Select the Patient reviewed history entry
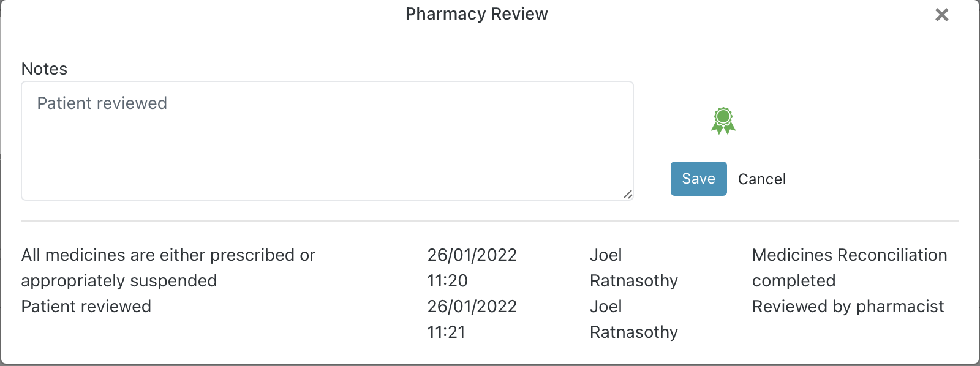 (x=86, y=306)
